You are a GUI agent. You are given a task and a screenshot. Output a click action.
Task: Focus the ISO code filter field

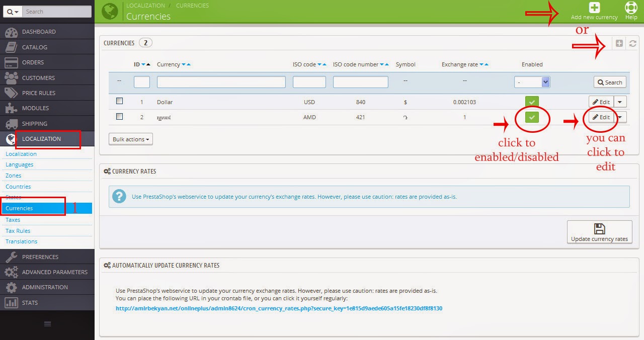pyautogui.click(x=309, y=82)
